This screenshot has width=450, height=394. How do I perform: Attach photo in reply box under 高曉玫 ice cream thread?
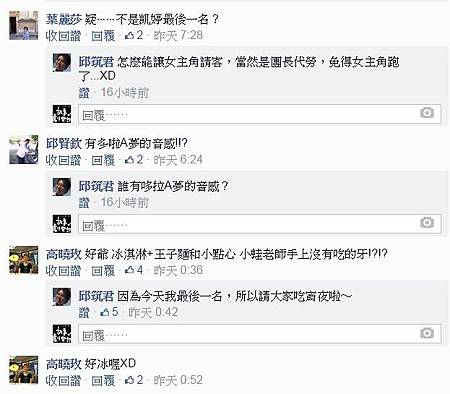pos(427,333)
